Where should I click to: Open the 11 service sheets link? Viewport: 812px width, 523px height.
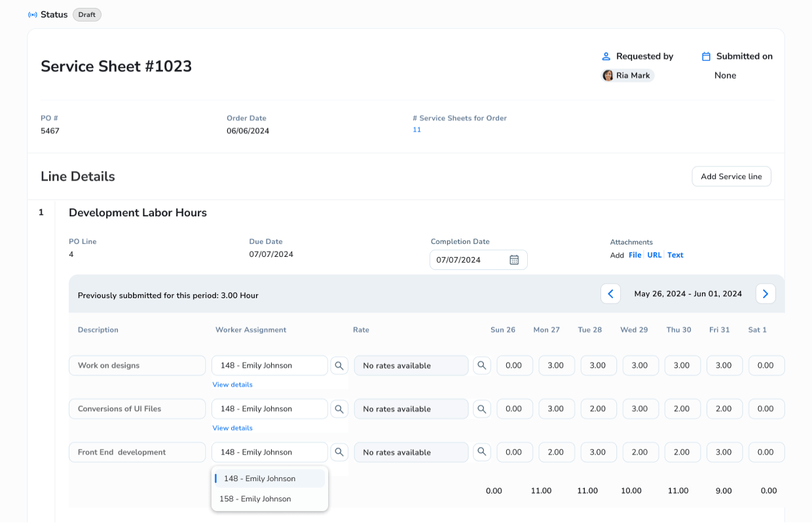416,130
